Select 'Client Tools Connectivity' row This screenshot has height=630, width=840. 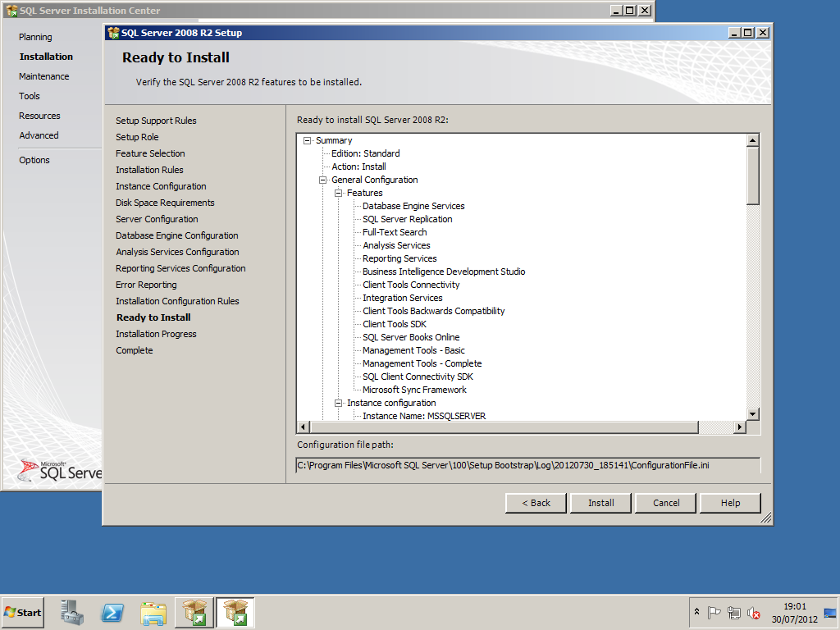411,285
